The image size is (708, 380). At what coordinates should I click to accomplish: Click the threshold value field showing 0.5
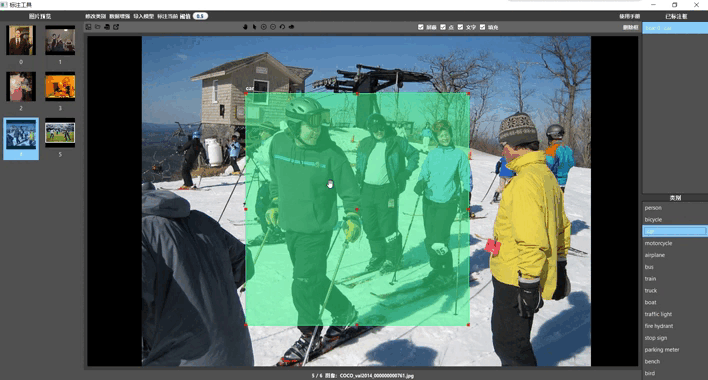pyautogui.click(x=200, y=16)
